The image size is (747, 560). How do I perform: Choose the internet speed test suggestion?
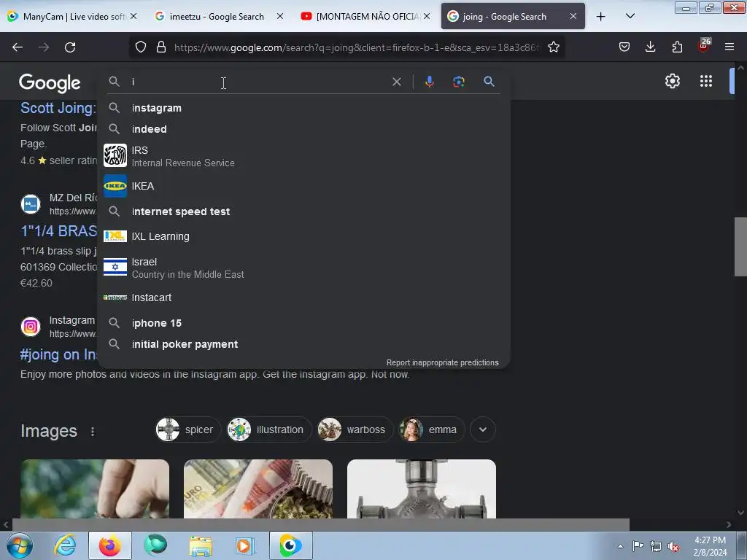pyautogui.click(x=304, y=211)
